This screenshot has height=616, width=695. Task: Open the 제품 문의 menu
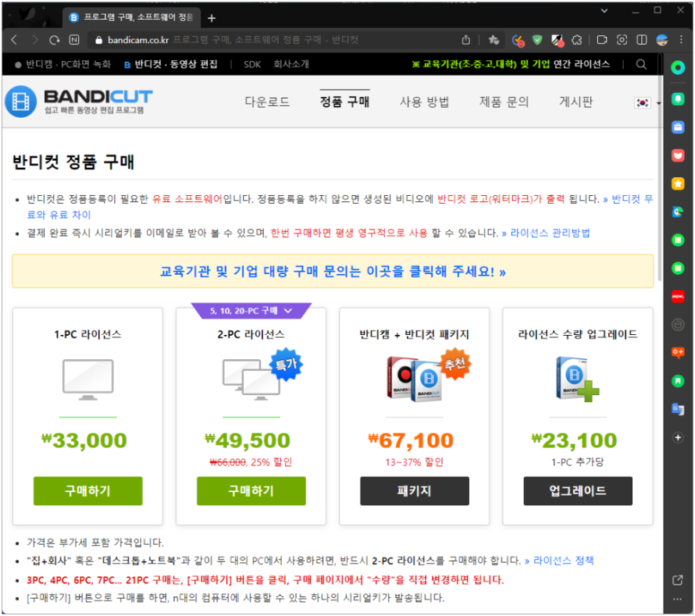(x=504, y=102)
